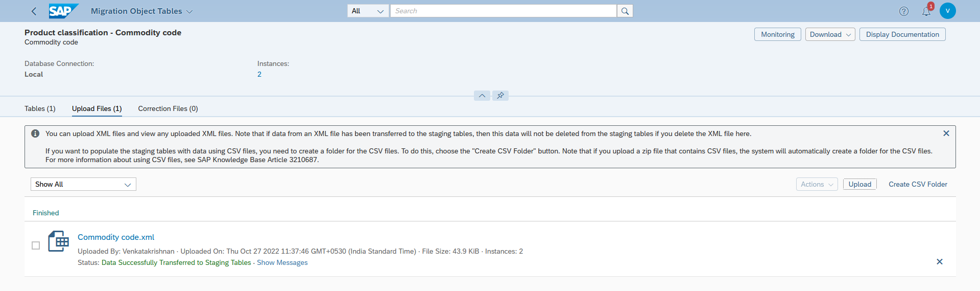
Task: Open the user profile avatar V
Action: pos(947,11)
